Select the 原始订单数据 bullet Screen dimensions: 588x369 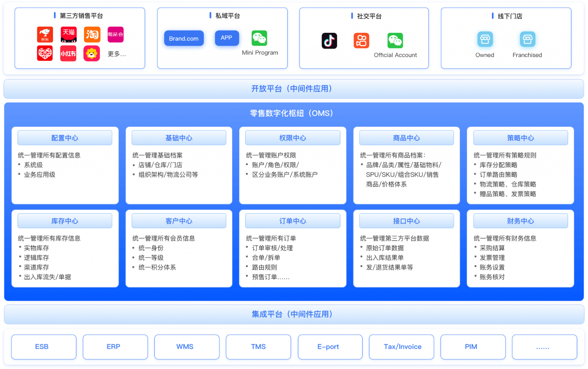385,248
